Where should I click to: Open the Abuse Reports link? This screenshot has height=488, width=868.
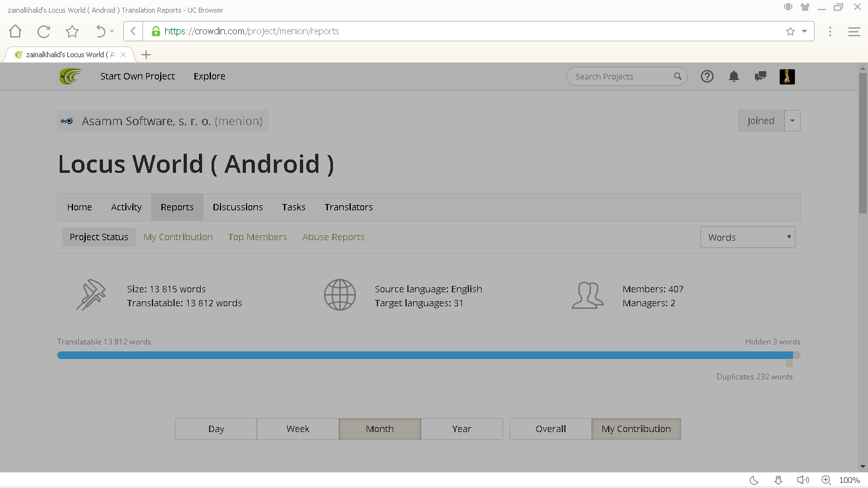334,237
